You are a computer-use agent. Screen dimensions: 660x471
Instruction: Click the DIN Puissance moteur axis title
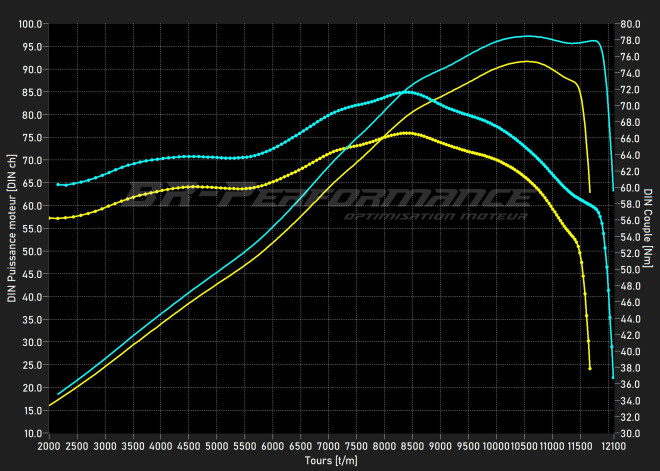click(x=12, y=228)
